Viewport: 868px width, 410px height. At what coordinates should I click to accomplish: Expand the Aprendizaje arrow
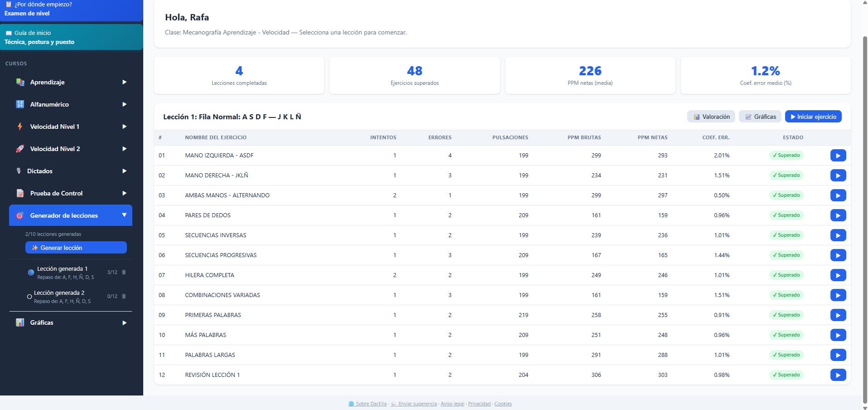(x=124, y=82)
